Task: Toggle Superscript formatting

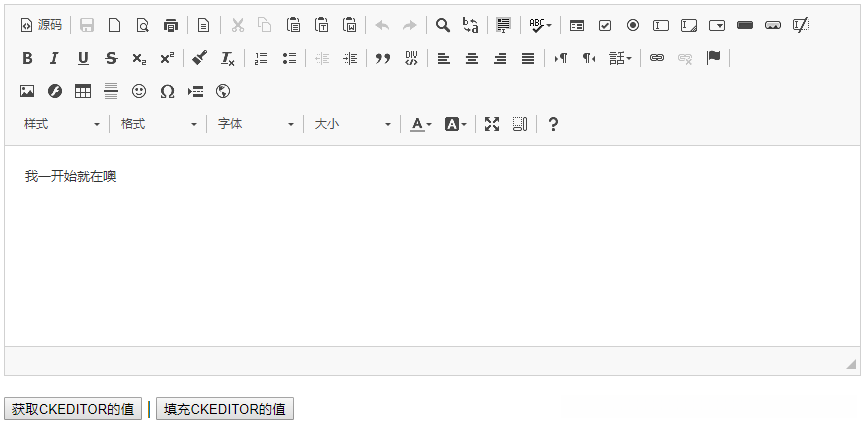Action: point(167,58)
